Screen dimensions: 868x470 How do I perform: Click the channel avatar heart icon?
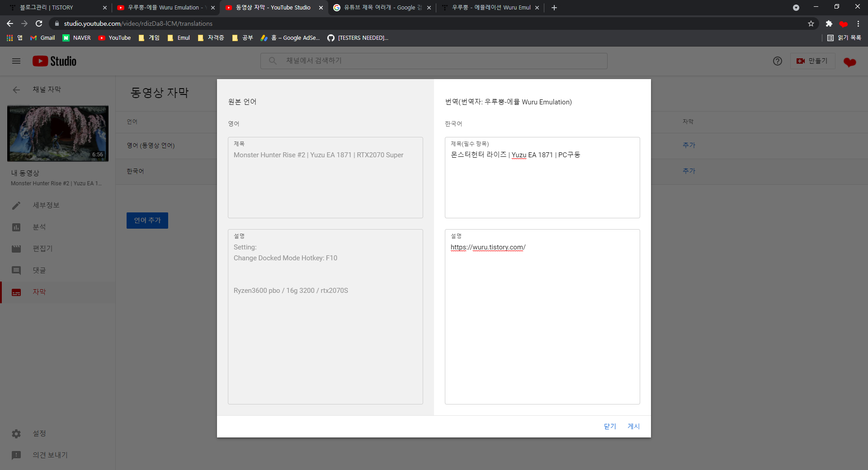850,62
